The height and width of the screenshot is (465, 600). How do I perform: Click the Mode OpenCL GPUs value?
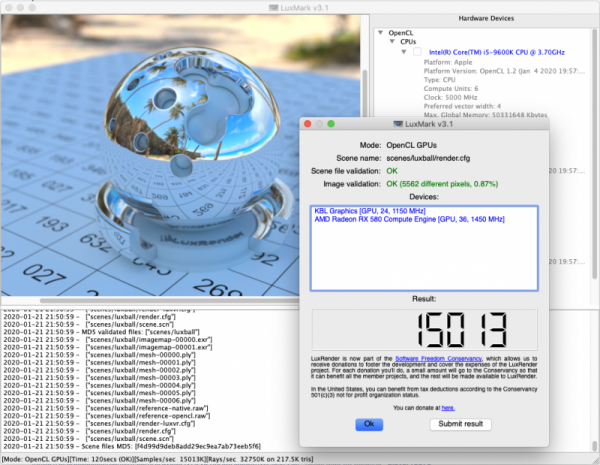pos(411,145)
